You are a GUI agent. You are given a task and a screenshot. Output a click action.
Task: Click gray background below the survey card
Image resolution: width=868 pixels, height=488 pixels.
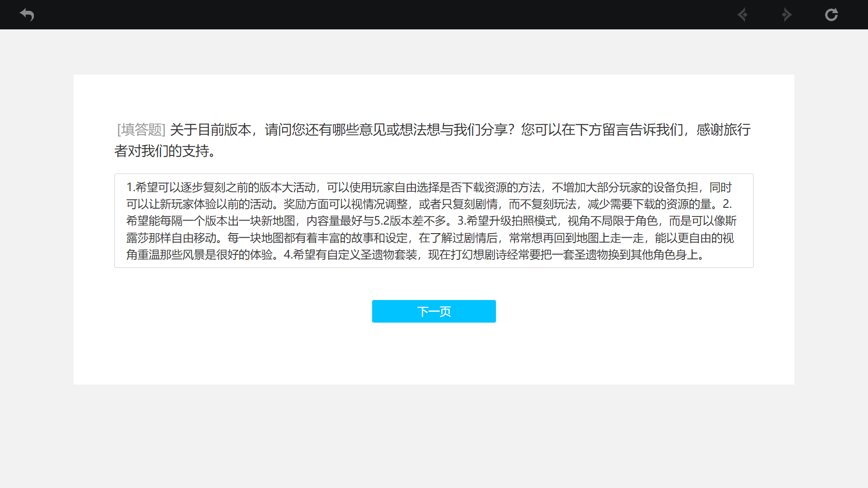(x=434, y=436)
